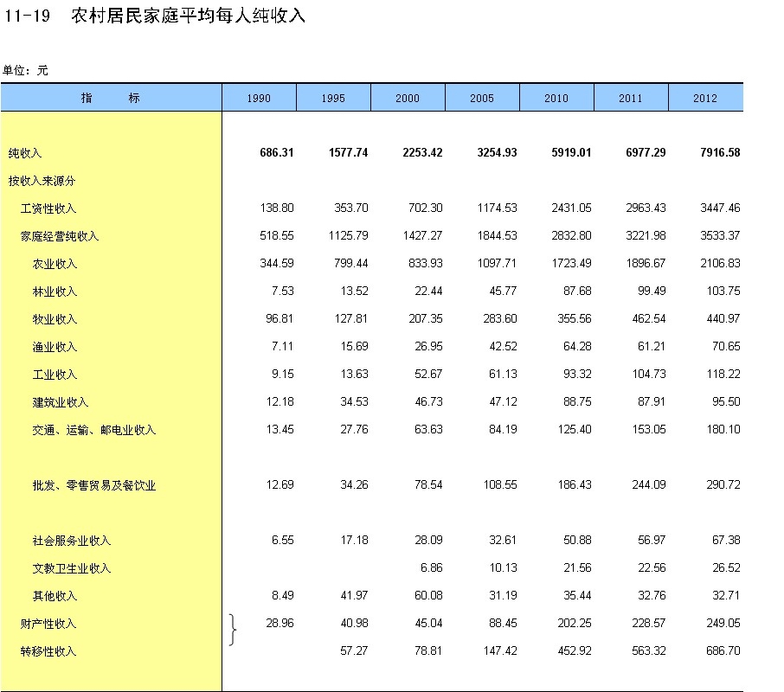
Task: Click value 2106.83 in 农业收入 row
Action: coord(720,263)
